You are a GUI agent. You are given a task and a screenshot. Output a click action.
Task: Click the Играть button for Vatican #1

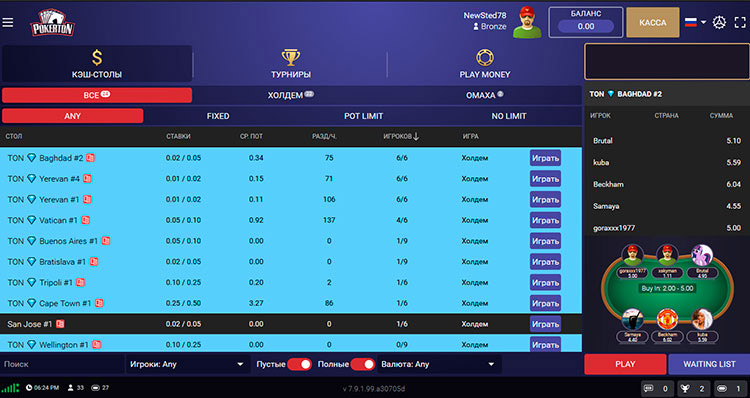(545, 220)
